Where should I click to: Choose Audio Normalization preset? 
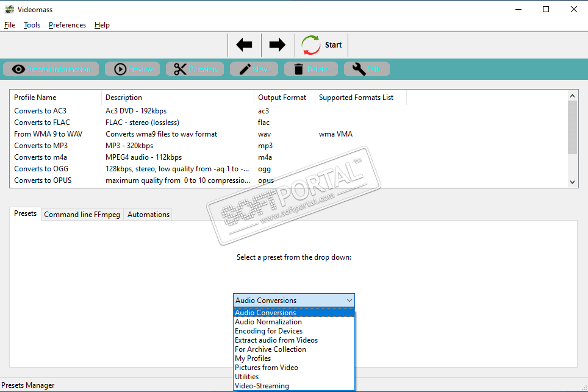coord(294,322)
